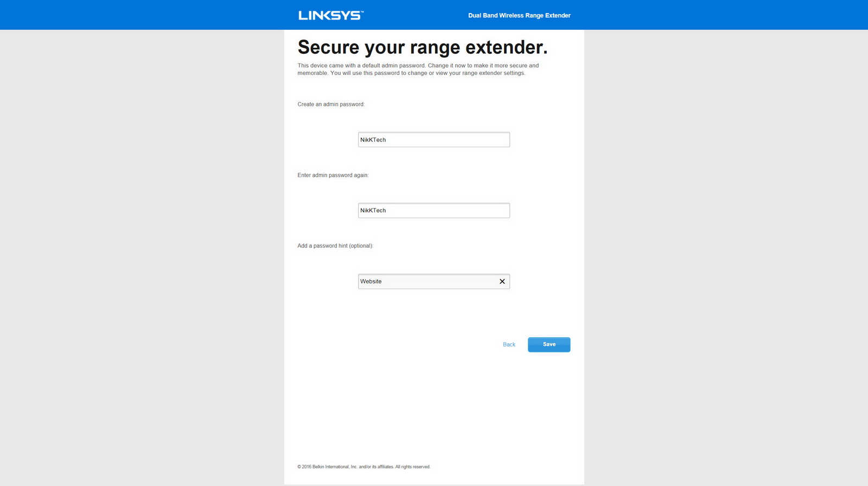868x486 pixels.
Task: Click the sentence about the default admin password
Action: (361, 66)
